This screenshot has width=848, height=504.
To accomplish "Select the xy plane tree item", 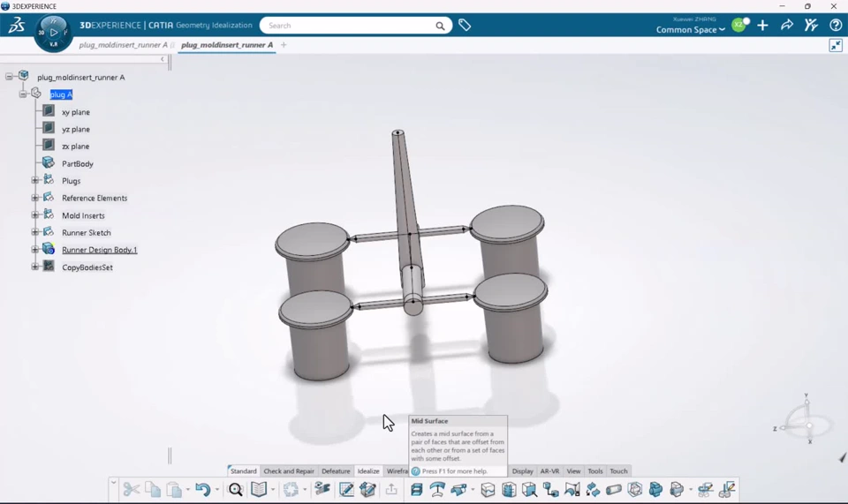I will 76,112.
